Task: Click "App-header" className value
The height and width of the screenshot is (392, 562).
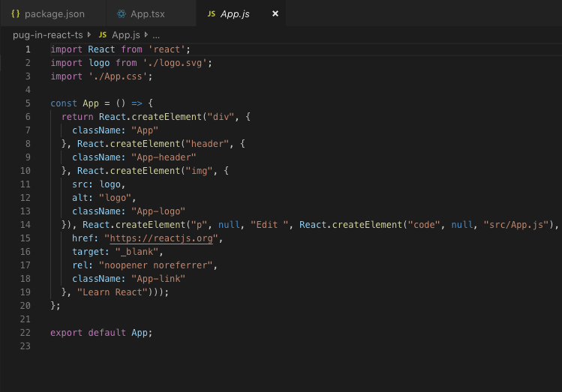Action: tap(164, 157)
